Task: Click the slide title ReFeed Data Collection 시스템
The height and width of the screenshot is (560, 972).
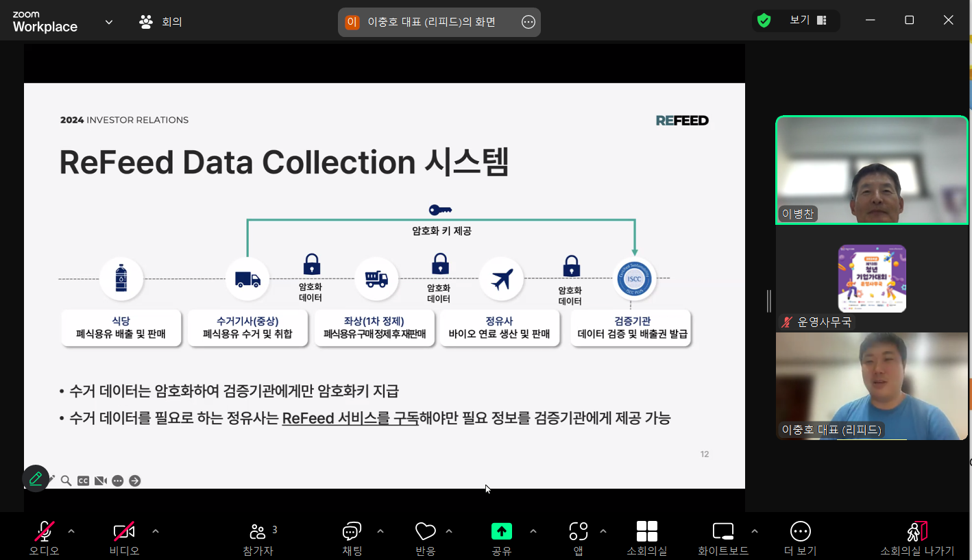Action: point(284,162)
